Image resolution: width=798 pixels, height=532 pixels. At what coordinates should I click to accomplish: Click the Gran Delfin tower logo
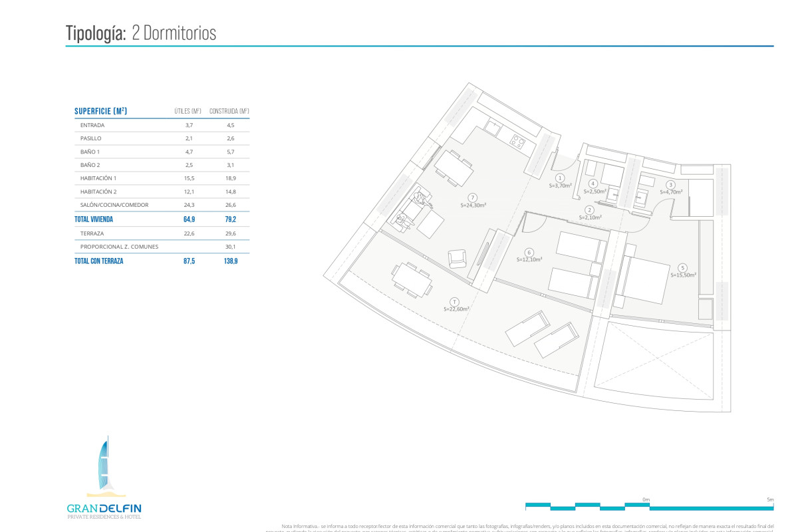coord(104,465)
